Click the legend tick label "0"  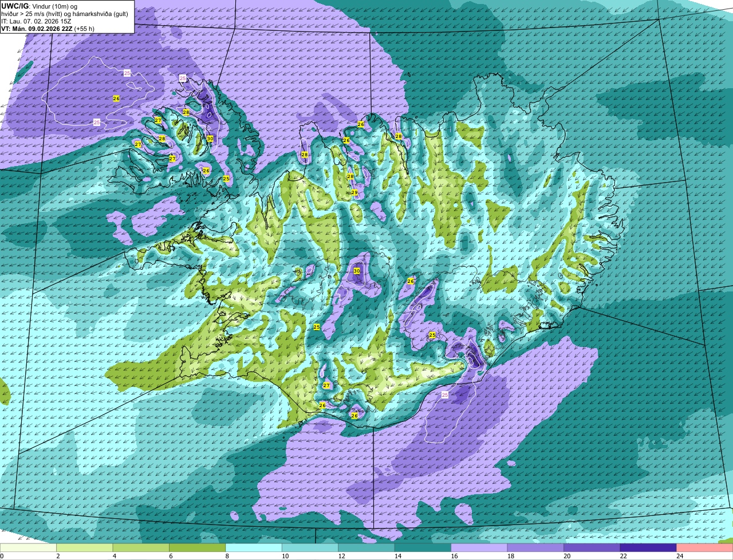point(2,556)
